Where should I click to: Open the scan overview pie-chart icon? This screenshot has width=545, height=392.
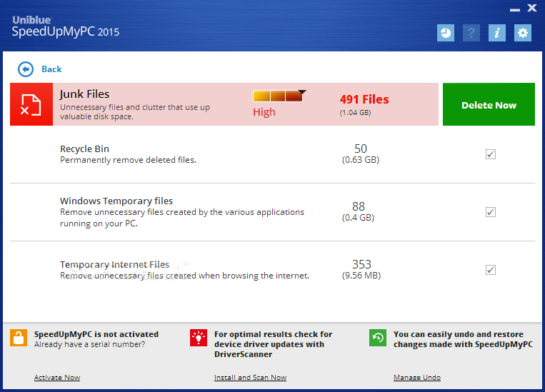pos(446,33)
